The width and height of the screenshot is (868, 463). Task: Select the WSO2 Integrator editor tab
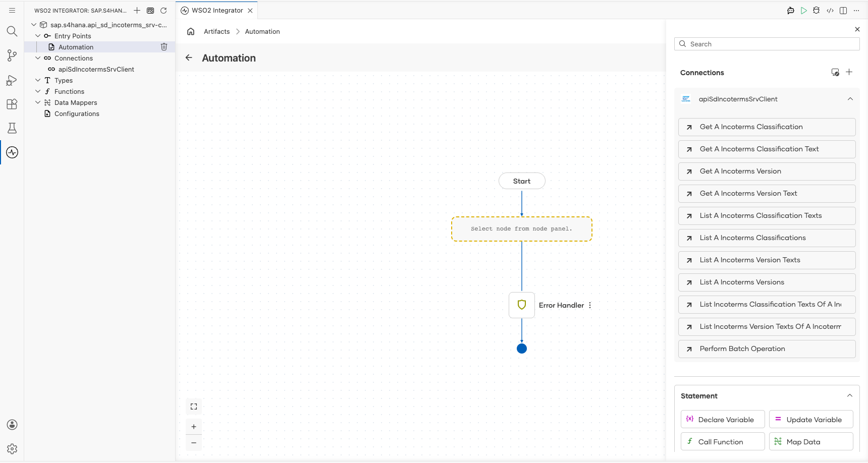(x=217, y=10)
